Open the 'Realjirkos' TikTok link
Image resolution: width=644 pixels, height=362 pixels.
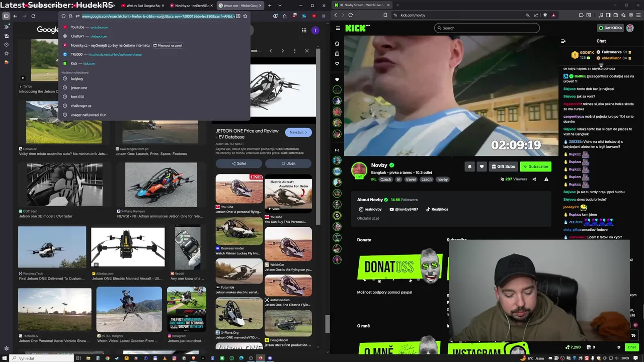click(x=437, y=209)
